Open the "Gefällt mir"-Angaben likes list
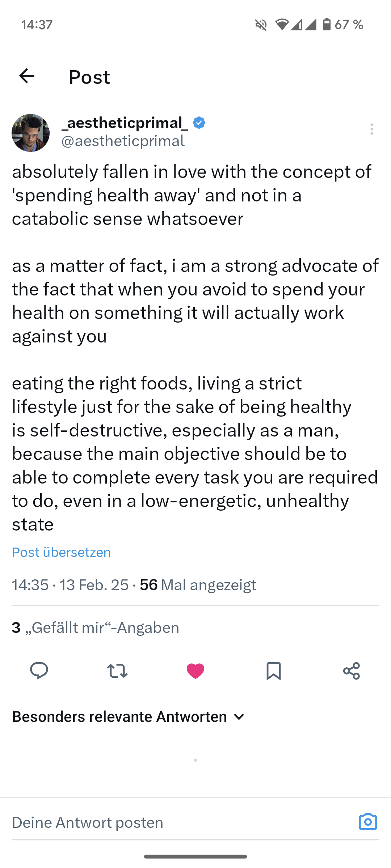The width and height of the screenshot is (391, 868). [96, 627]
